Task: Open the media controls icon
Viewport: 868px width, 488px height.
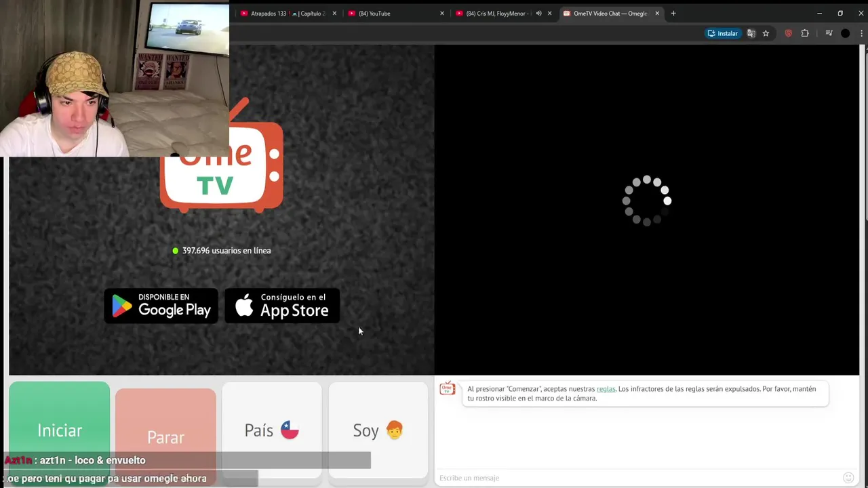Action: (x=829, y=33)
